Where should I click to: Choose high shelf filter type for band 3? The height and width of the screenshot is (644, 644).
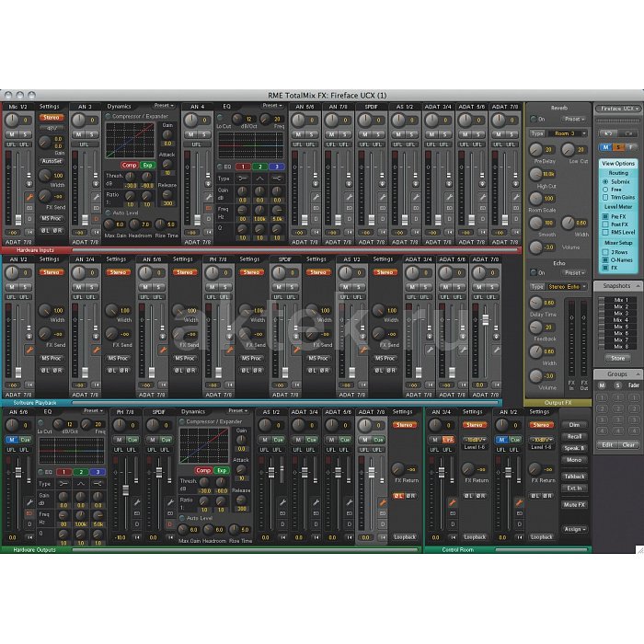coord(277,178)
